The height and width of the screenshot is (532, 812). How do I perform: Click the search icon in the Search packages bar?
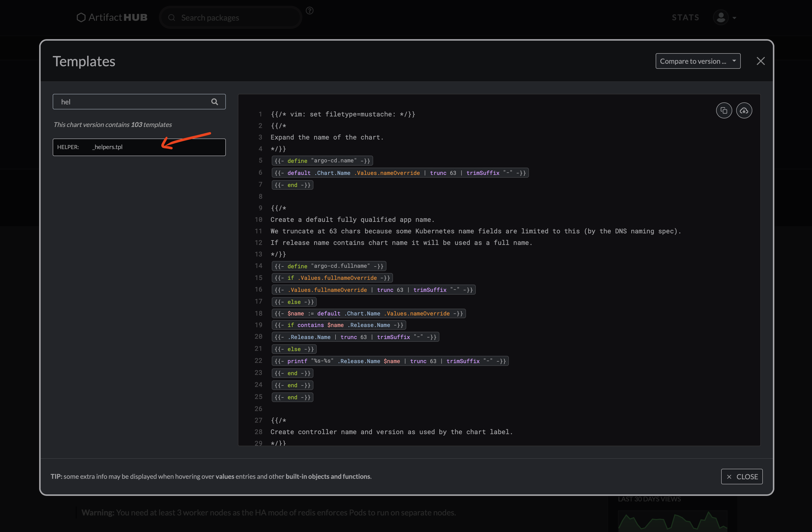pyautogui.click(x=172, y=17)
